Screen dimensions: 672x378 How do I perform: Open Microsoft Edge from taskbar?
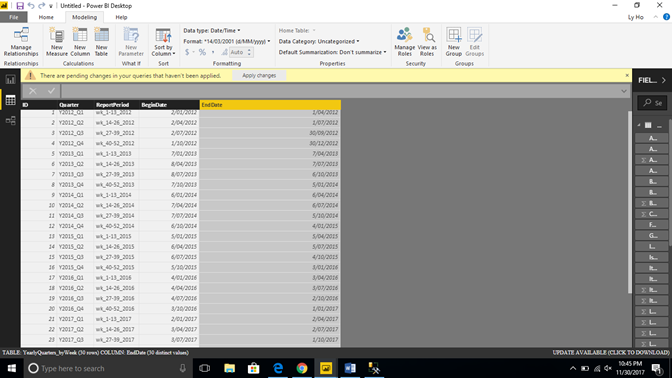278,368
